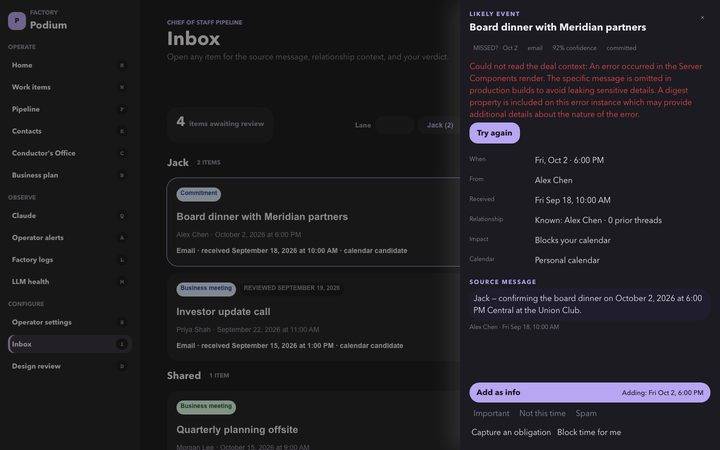Click the Business meeting tag on the Quarterly planning offsite card
Viewport: 720px width, 450px height.
[x=206, y=407]
